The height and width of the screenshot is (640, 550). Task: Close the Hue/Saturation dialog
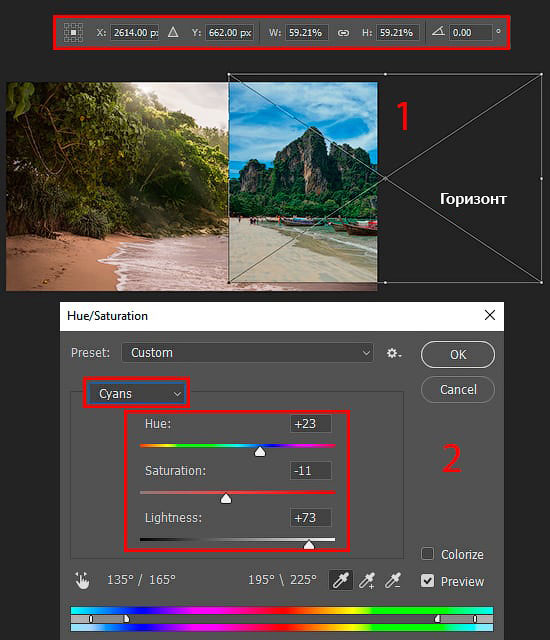pyautogui.click(x=490, y=315)
